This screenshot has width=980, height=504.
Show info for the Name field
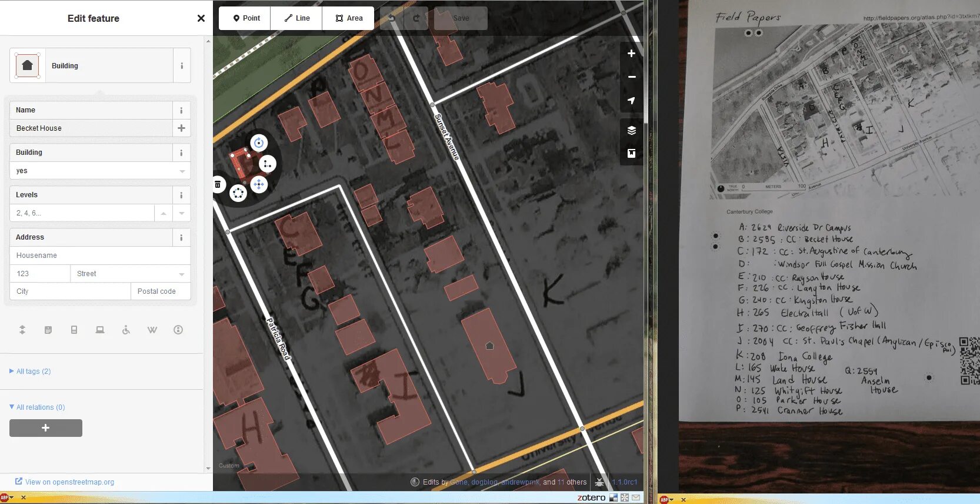point(181,110)
